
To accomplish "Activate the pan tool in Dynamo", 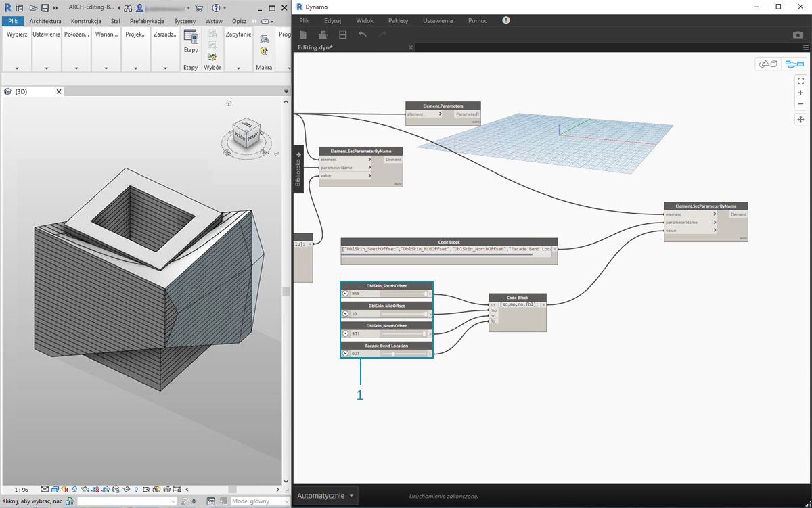I will click(x=801, y=120).
